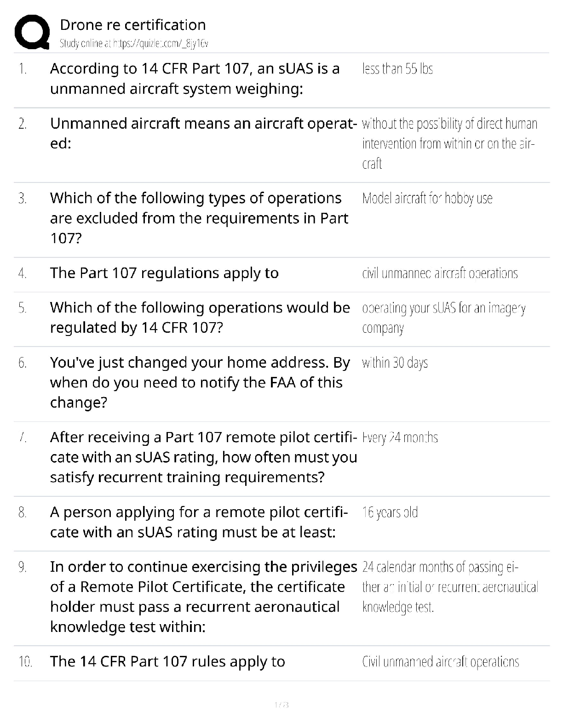Click the page number indicator at bottom
The height and width of the screenshot is (728, 563).
point(281,704)
